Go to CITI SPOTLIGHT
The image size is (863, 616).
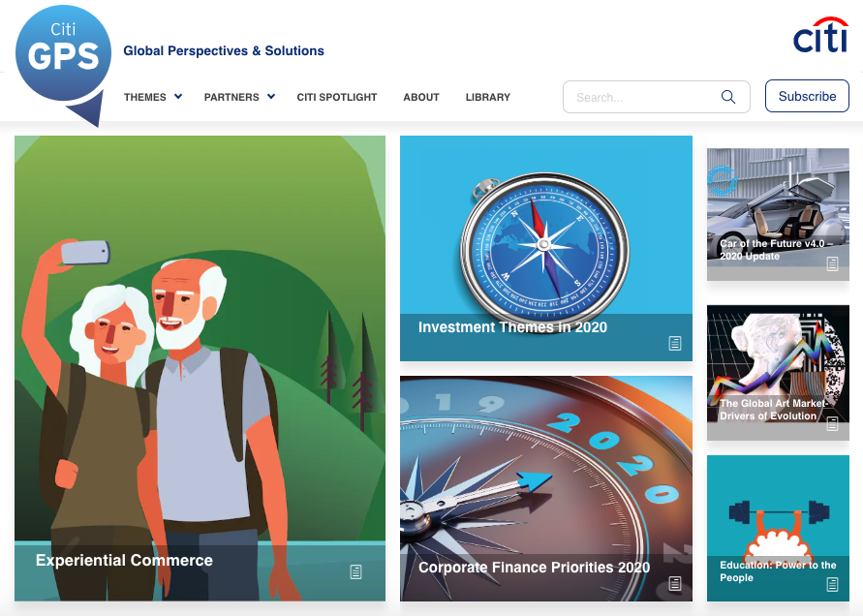pos(337,97)
